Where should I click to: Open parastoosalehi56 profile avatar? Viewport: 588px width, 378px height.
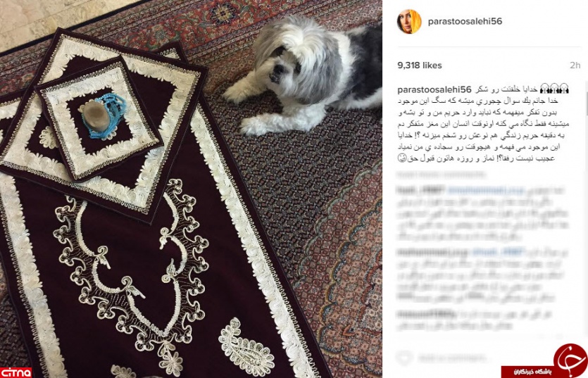point(409,21)
